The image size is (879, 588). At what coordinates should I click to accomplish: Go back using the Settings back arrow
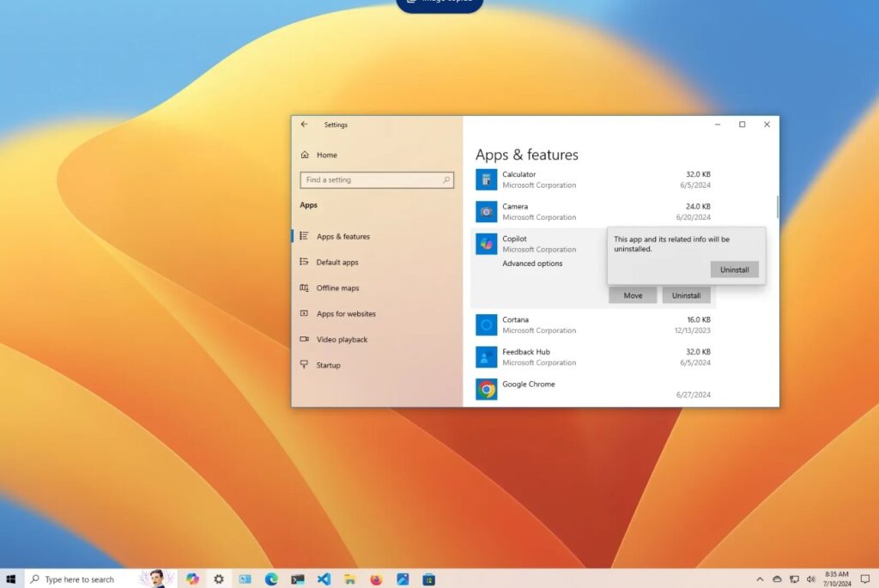point(304,124)
